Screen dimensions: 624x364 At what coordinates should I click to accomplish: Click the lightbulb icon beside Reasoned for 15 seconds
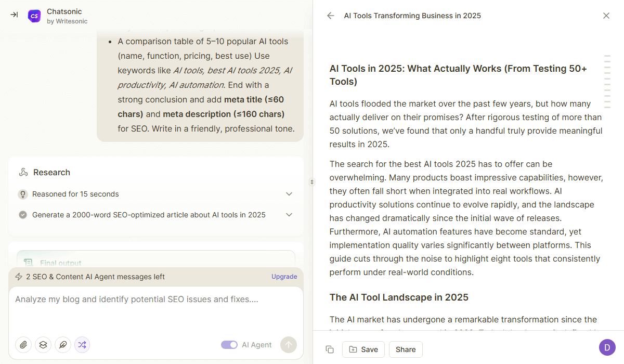point(23,194)
